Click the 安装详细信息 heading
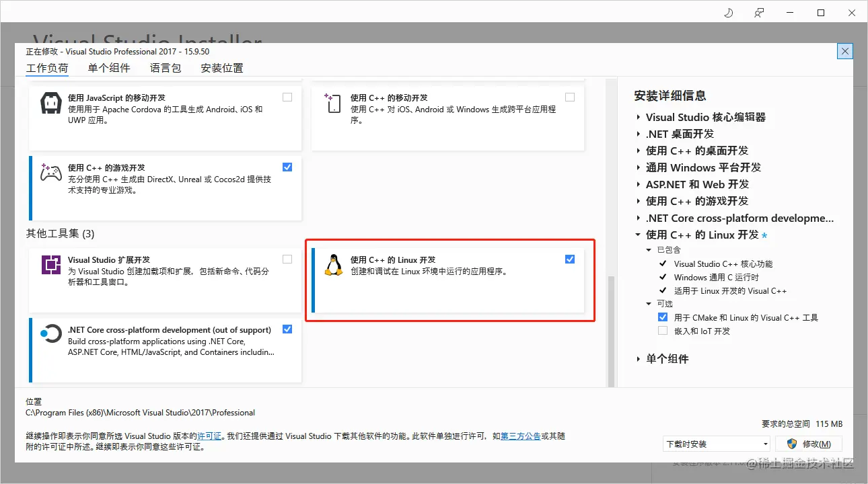Image resolution: width=868 pixels, height=484 pixels. (670, 96)
